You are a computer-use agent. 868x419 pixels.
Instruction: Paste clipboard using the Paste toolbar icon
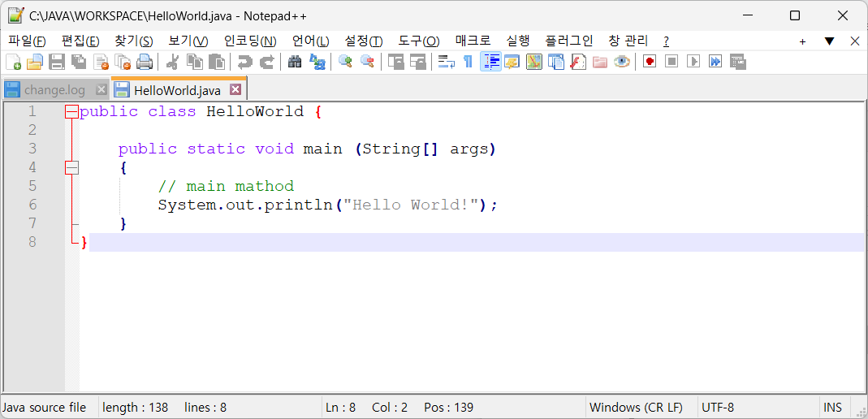(x=217, y=62)
